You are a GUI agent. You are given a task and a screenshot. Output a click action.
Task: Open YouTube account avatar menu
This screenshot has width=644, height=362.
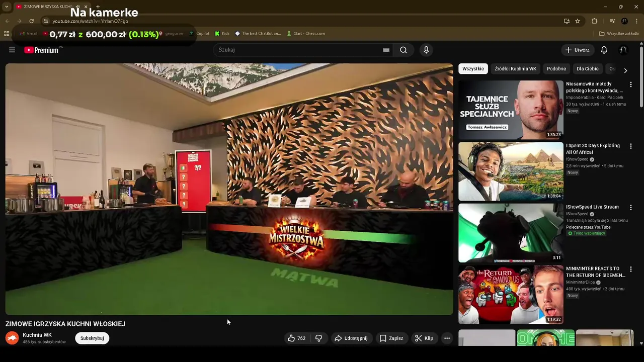click(x=623, y=50)
